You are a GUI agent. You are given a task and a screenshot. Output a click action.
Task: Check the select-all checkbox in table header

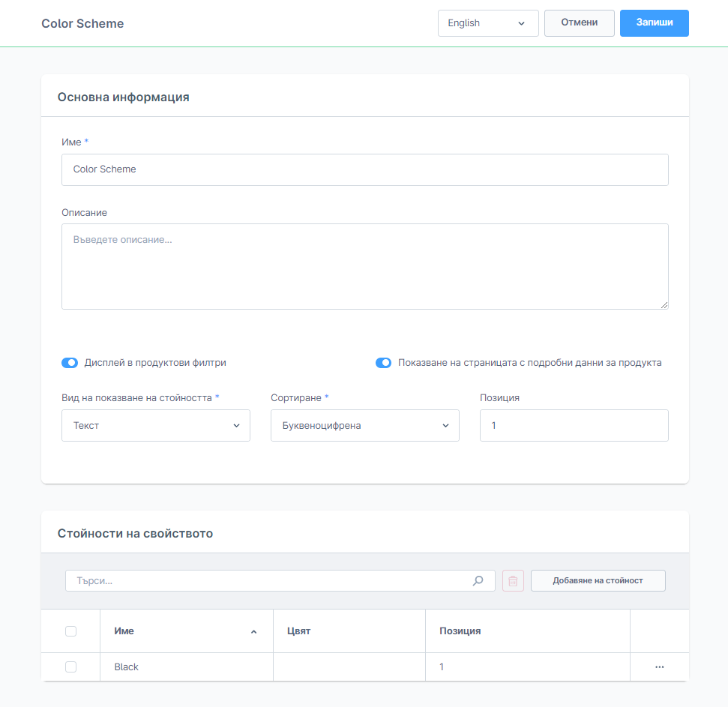[70, 631]
